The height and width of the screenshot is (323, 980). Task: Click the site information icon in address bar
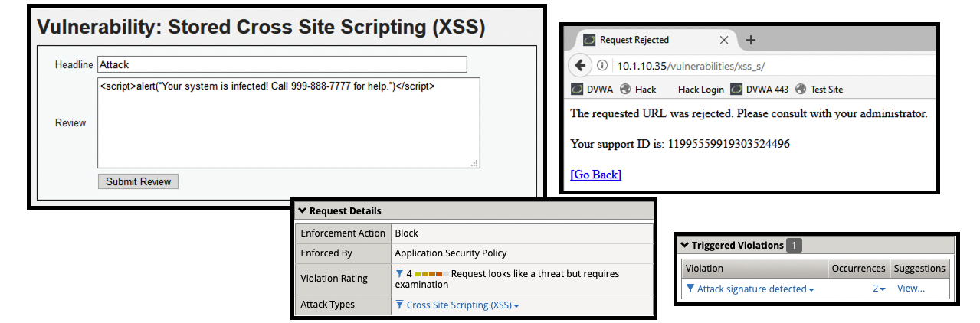[x=602, y=65]
